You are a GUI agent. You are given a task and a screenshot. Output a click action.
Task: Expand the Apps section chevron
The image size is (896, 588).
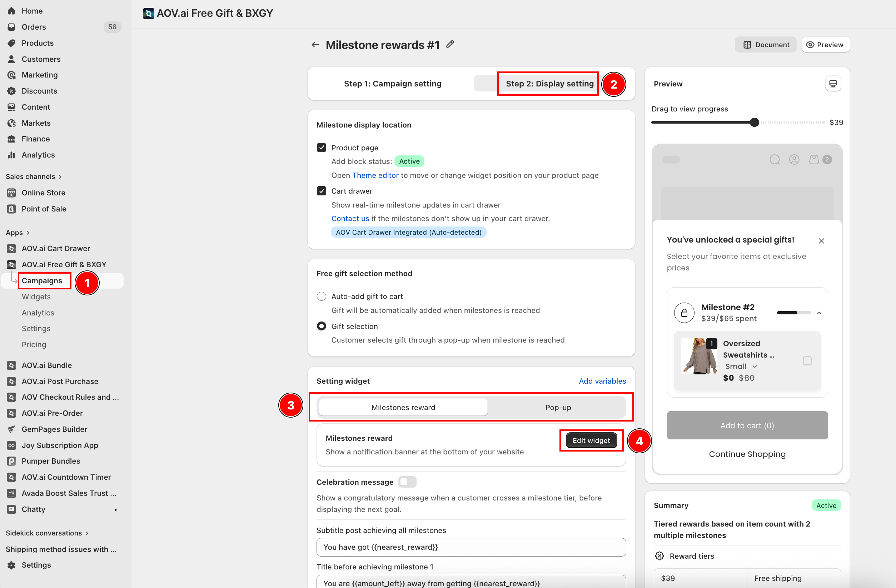pos(28,233)
